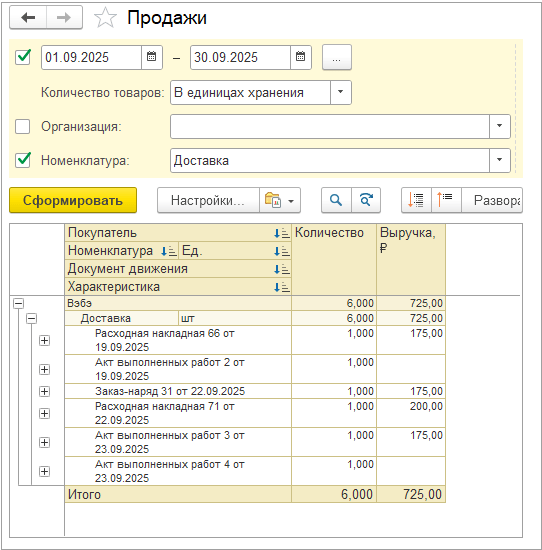The image size is (542, 550).
Task: Open period selection ellipsis button
Action: pyautogui.click(x=337, y=57)
